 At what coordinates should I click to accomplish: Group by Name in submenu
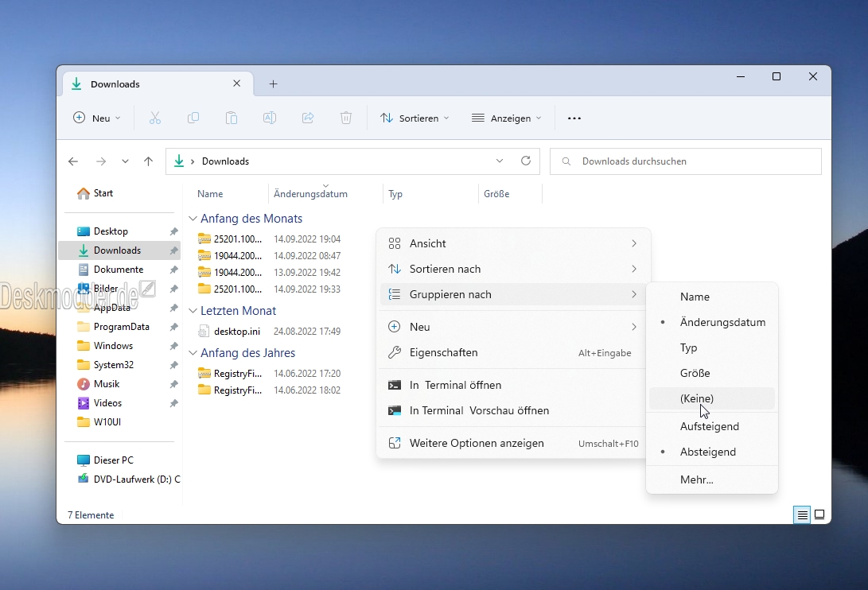[712, 297]
